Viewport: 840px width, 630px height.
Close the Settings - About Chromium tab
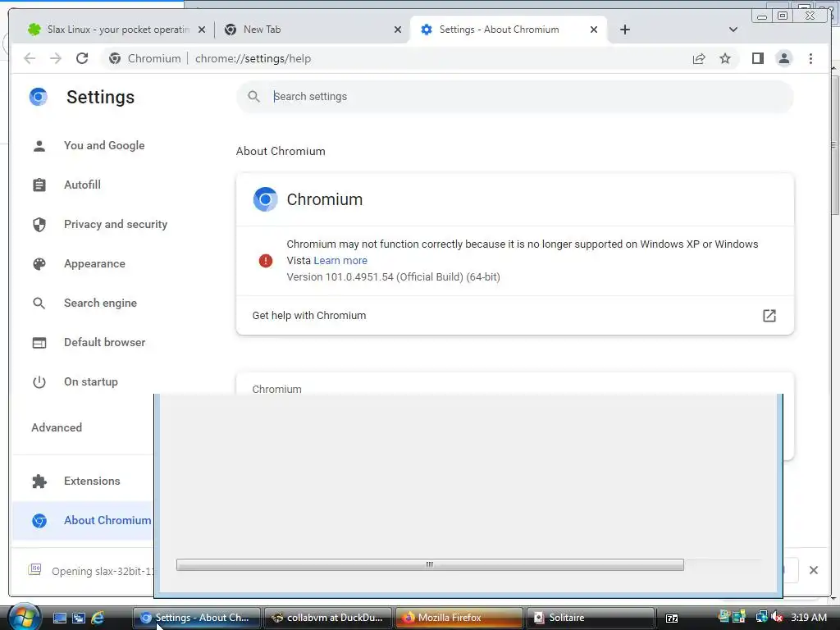click(594, 30)
